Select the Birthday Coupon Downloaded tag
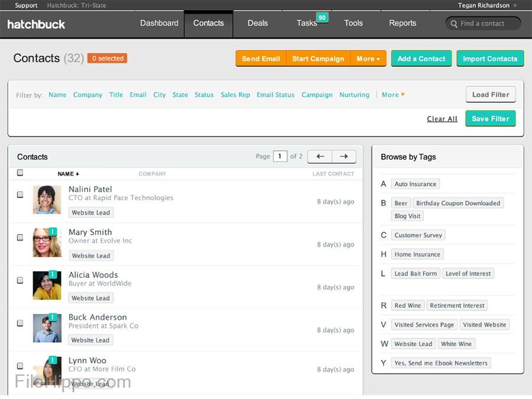This screenshot has width=532, height=399. [x=458, y=203]
